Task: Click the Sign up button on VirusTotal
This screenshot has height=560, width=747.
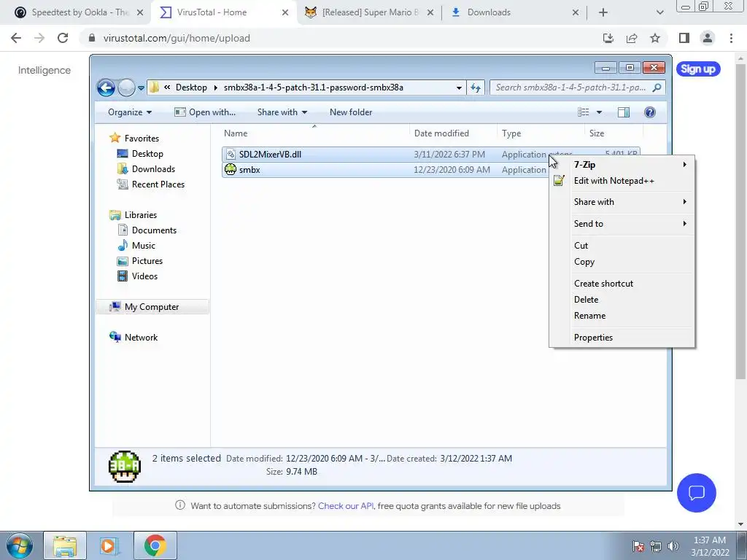Action: point(698,69)
